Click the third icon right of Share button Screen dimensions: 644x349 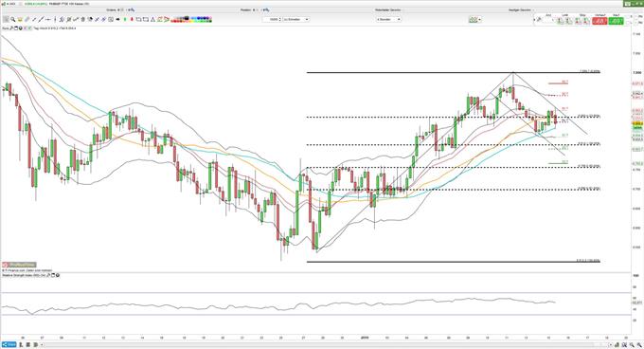(36, 344)
